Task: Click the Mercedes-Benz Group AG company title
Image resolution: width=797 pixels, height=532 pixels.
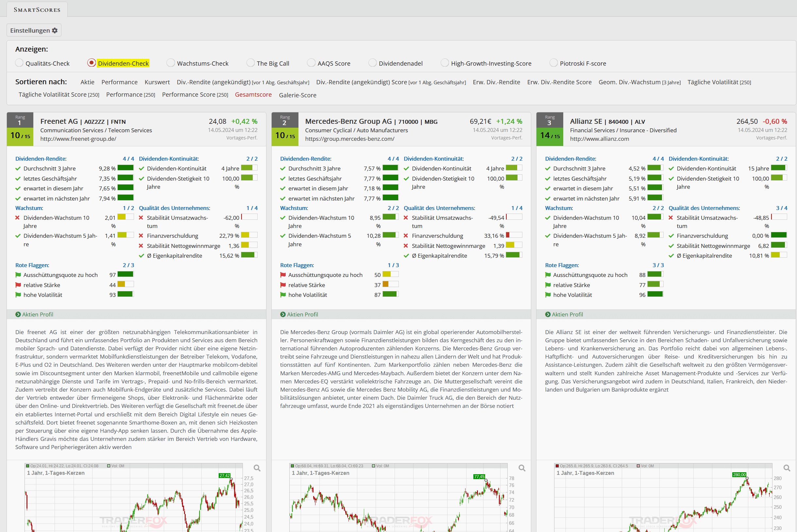Action: coord(348,121)
